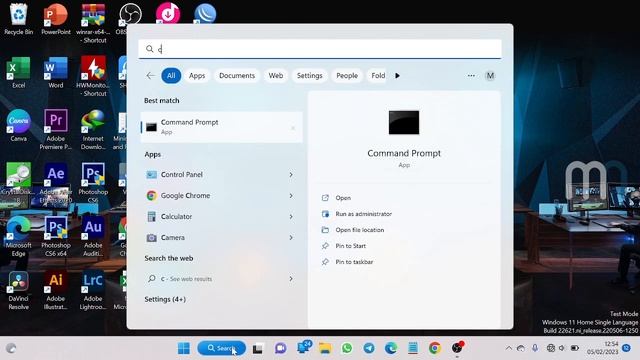Open Google Chrome from the taskbar
Screen dimensions: 640x360
point(435,348)
